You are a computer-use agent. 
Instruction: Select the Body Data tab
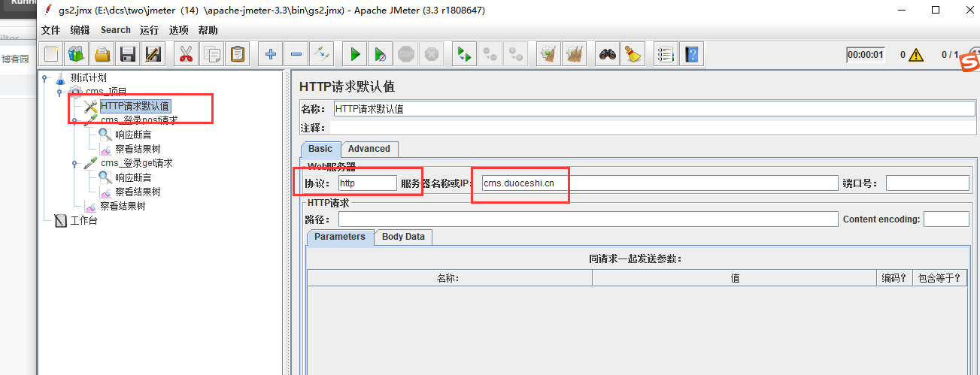403,237
